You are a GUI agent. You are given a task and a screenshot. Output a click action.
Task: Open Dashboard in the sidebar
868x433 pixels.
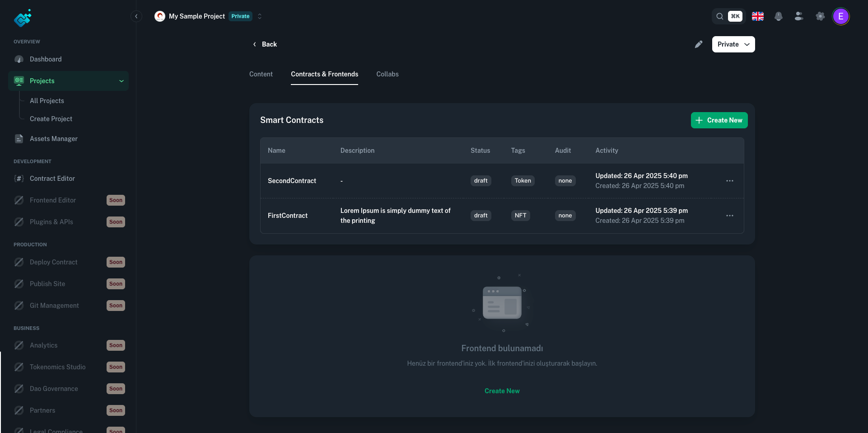[x=46, y=59]
